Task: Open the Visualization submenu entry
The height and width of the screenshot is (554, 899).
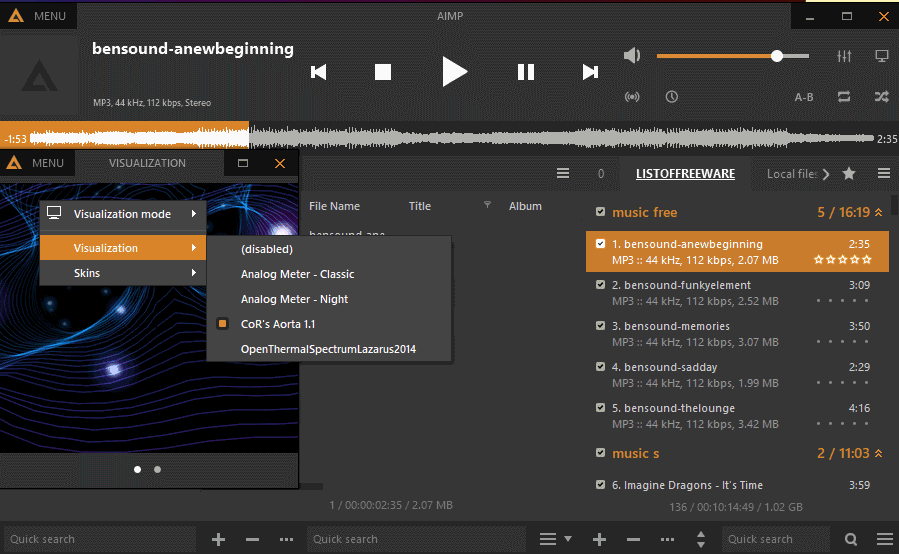Action: pos(123,248)
